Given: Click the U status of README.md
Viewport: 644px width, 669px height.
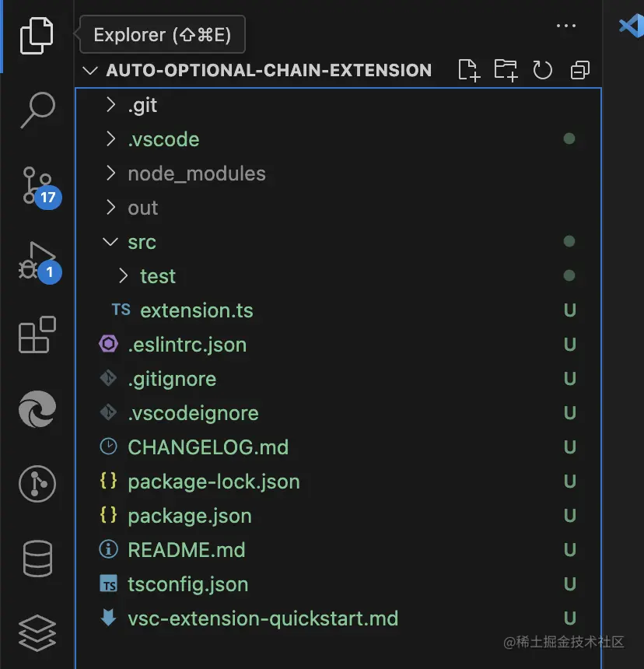Looking at the screenshot, I should (570, 549).
